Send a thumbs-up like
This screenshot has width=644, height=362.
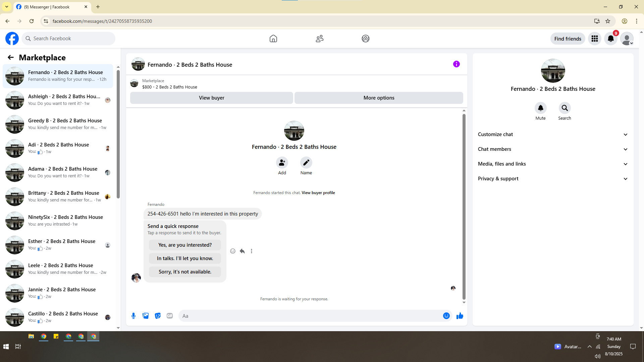460,316
